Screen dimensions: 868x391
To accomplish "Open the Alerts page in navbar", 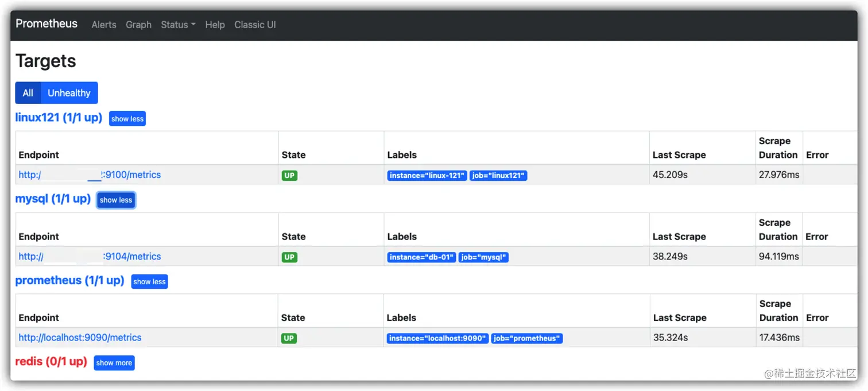I will [104, 25].
